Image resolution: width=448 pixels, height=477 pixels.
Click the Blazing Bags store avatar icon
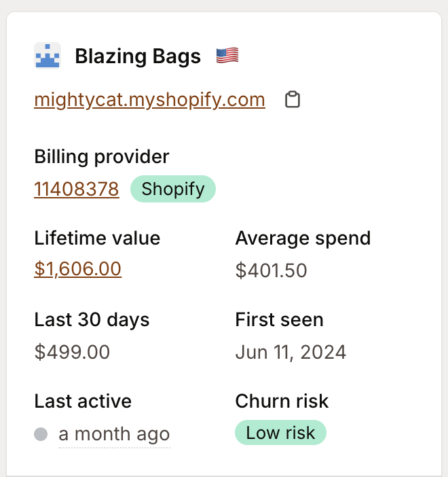tap(48, 56)
